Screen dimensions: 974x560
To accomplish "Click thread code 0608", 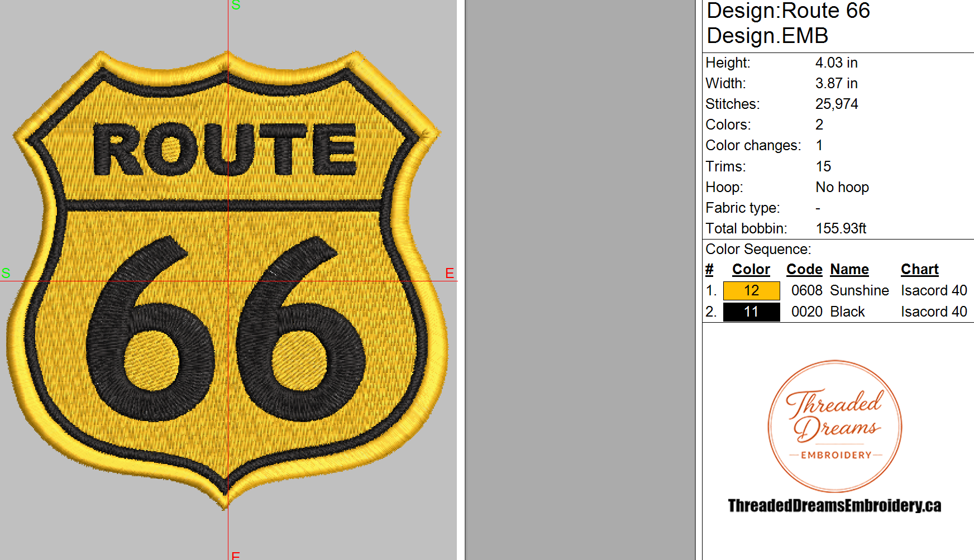I will (x=806, y=291).
